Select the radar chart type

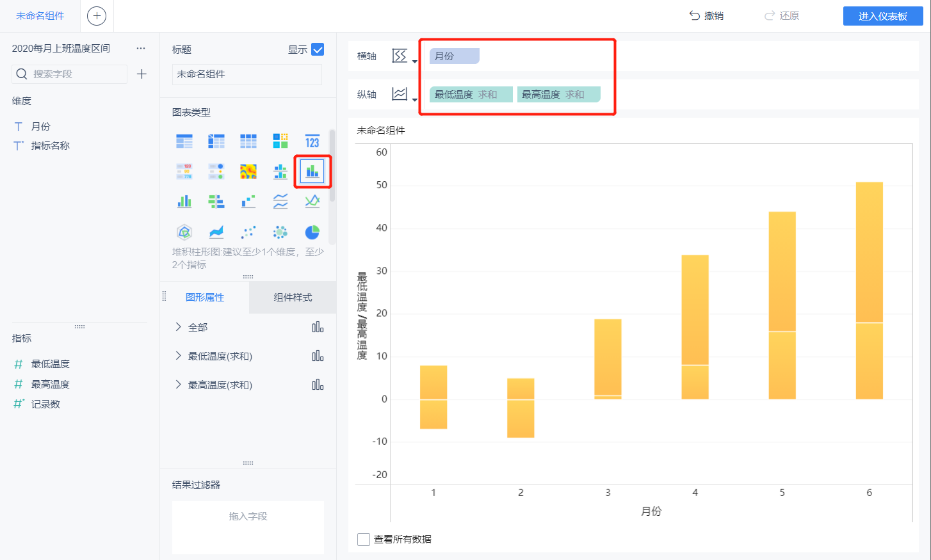point(184,232)
